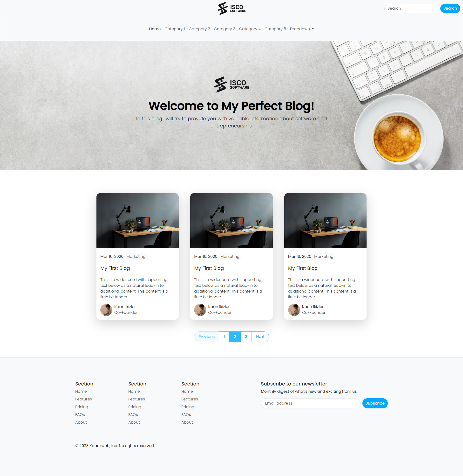
Task: Click the Marketing tag on third blog card
Action: [x=324, y=256]
